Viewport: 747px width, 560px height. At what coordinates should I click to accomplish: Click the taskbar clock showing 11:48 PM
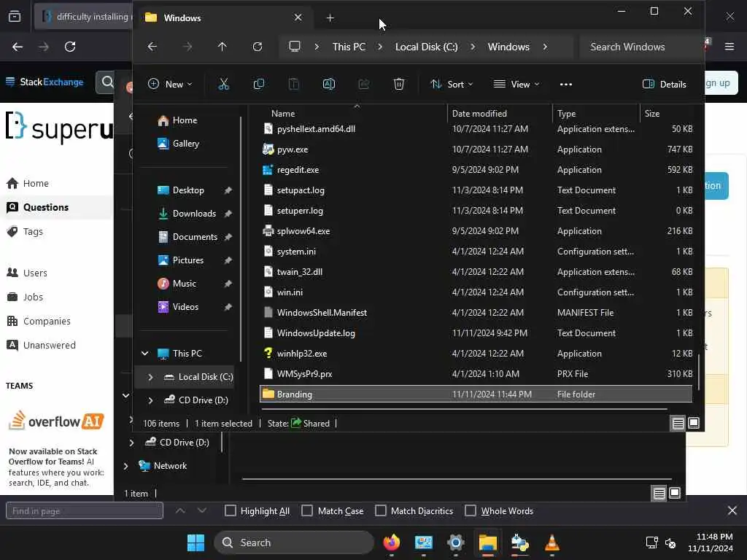(711, 542)
